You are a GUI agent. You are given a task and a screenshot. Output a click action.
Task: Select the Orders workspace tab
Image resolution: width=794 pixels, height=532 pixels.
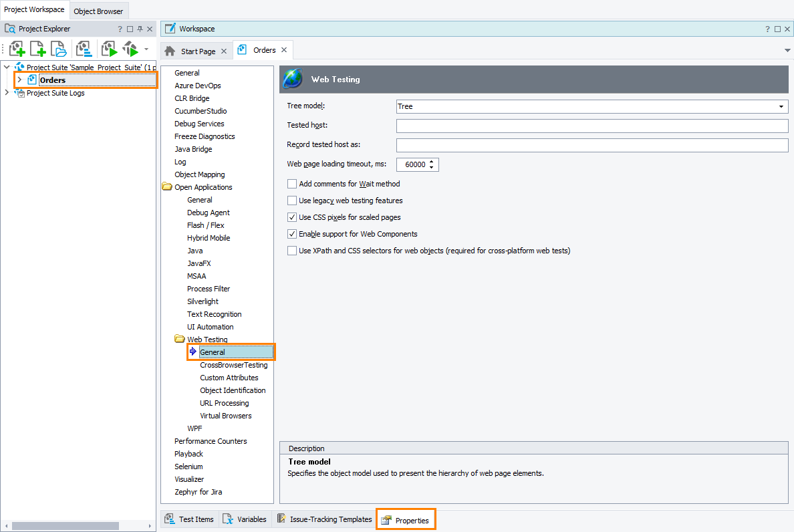click(263, 50)
